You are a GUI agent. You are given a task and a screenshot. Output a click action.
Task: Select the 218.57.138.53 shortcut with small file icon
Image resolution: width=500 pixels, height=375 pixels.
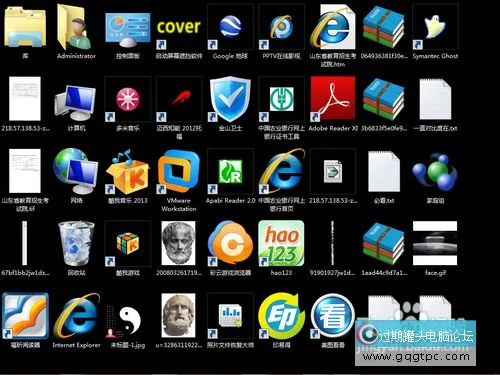click(x=333, y=171)
